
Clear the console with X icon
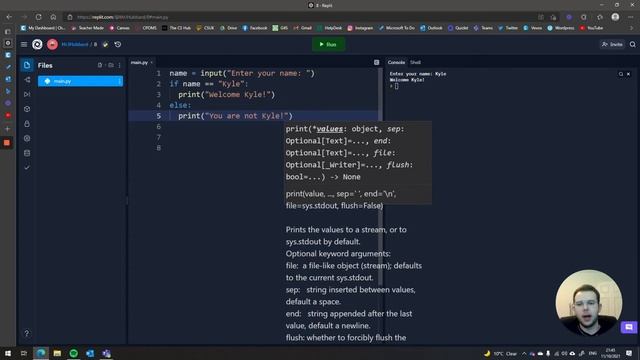[x=629, y=74]
